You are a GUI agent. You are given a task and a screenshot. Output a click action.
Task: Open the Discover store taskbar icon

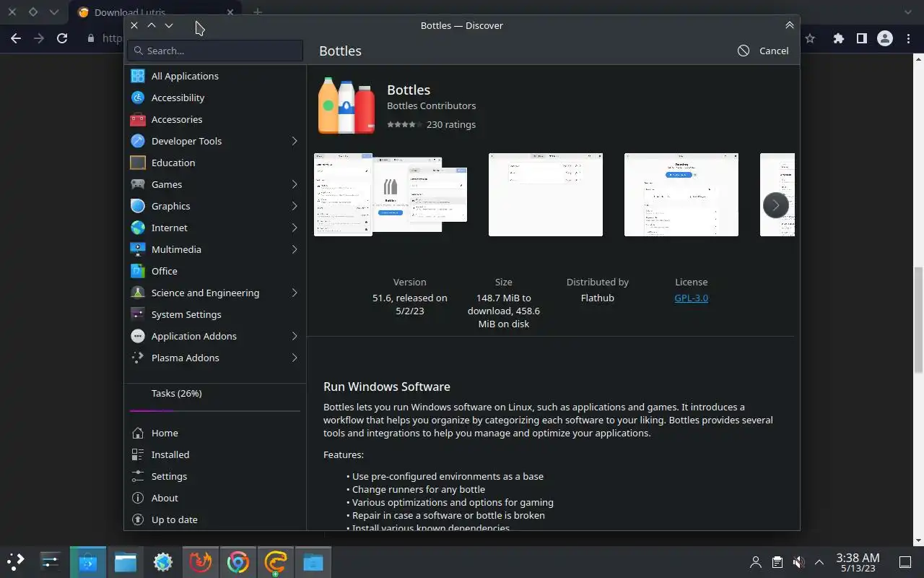pyautogui.click(x=88, y=561)
